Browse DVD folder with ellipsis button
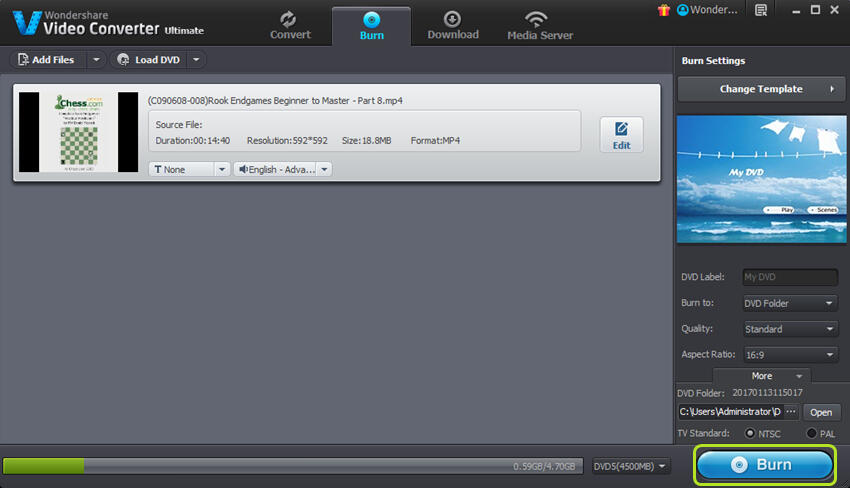 791,412
